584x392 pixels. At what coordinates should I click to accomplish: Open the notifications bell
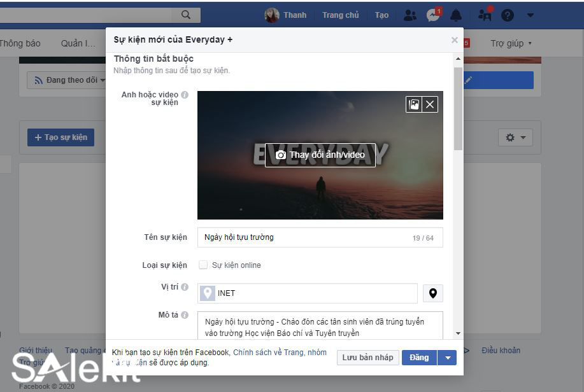(456, 15)
